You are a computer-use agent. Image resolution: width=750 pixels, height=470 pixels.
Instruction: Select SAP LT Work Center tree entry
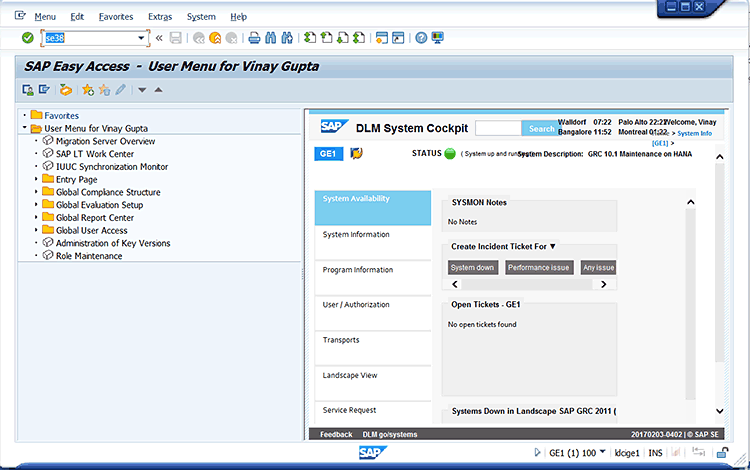click(x=95, y=154)
